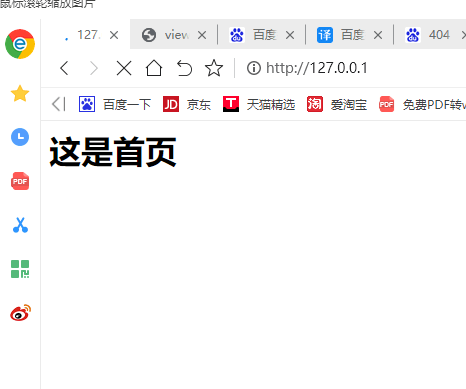The height and width of the screenshot is (389, 466).
Task: Click the undo/restore closed page arrow
Action: (184, 68)
